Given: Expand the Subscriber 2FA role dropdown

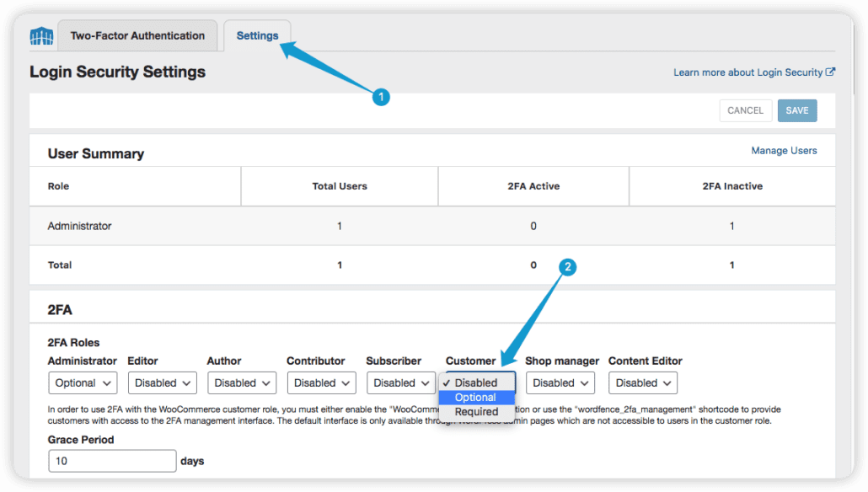Looking at the screenshot, I should pos(401,383).
